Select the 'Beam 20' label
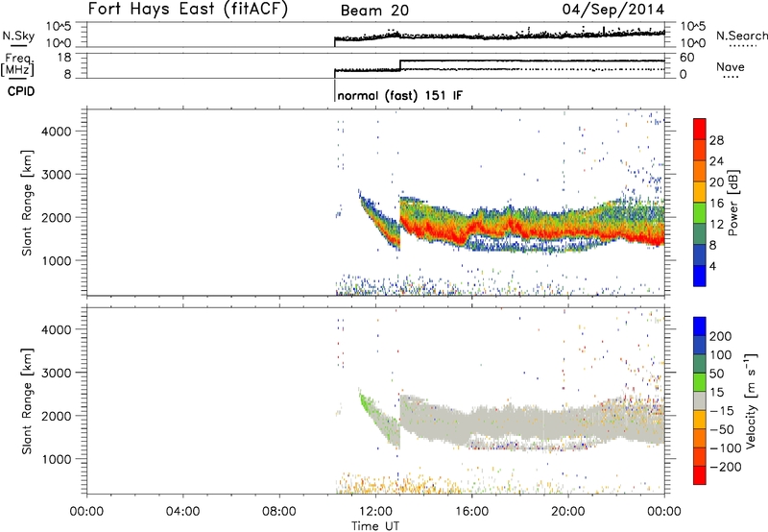Viewport: 768px width, 532px height. 374,11
